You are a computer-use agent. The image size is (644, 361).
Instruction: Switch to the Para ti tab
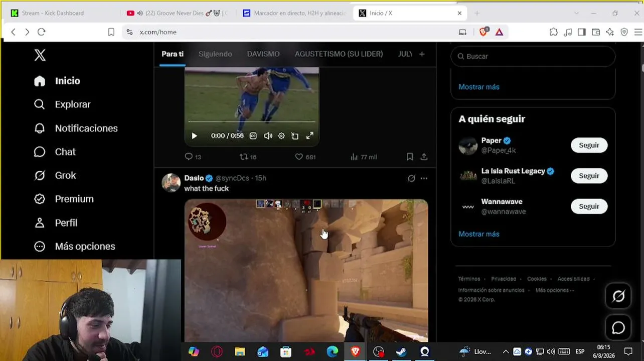click(173, 54)
